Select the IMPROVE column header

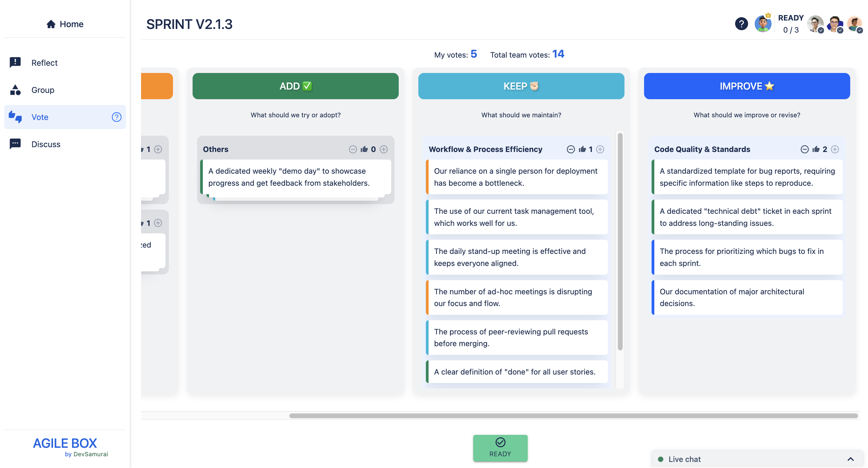pos(746,86)
